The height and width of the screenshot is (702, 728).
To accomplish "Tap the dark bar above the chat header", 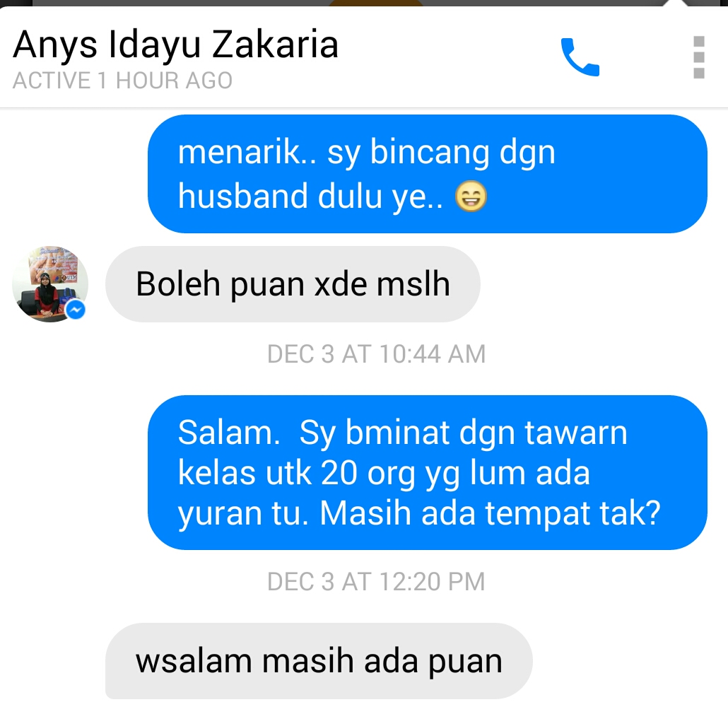I will click(x=364, y=3).
